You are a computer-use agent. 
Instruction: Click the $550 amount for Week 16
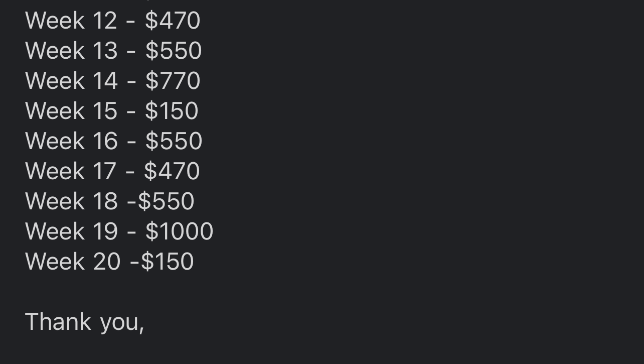tap(174, 142)
